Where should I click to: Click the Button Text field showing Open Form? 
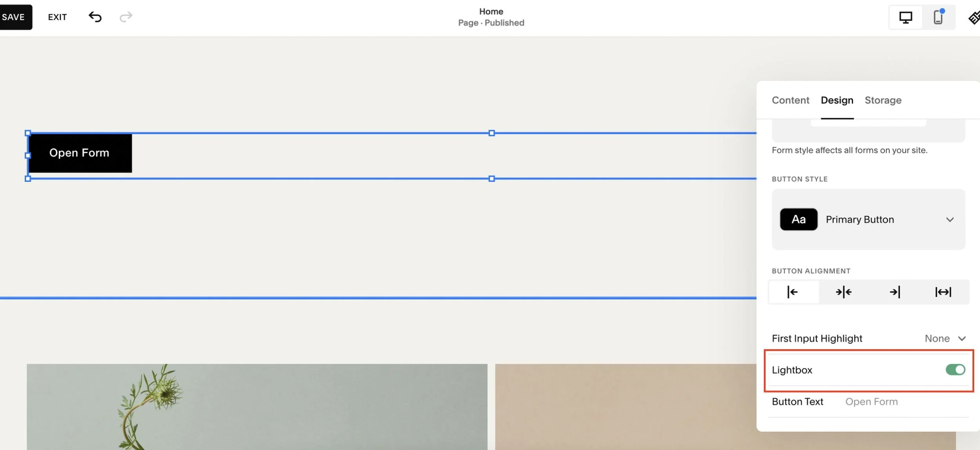[x=871, y=401]
